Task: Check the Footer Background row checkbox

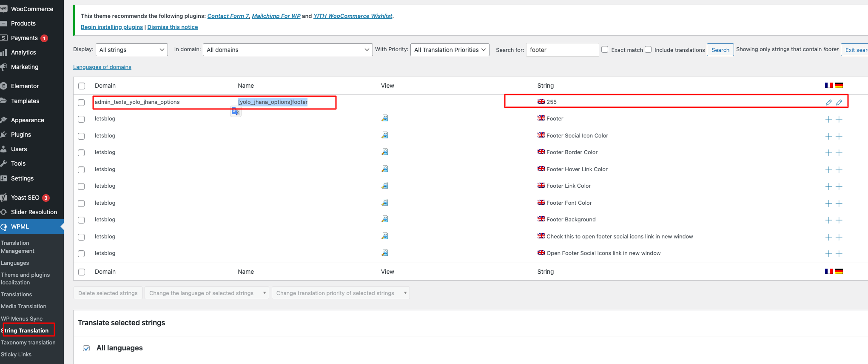Action: pyautogui.click(x=81, y=220)
